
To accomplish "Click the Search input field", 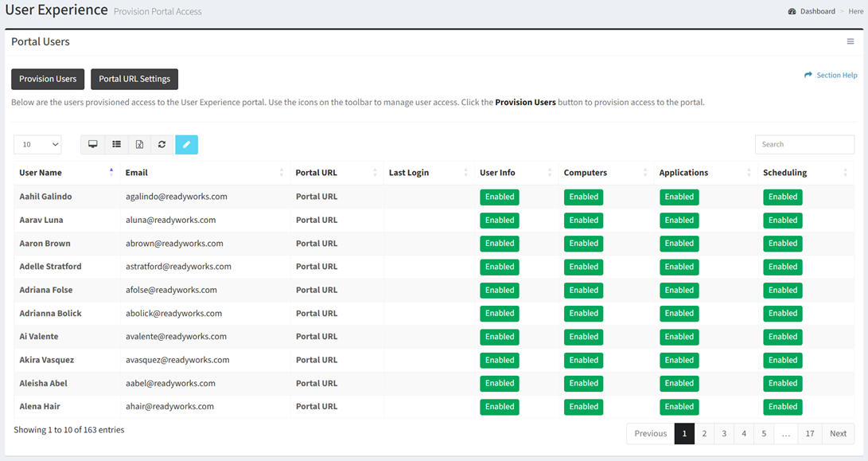I will (x=804, y=144).
